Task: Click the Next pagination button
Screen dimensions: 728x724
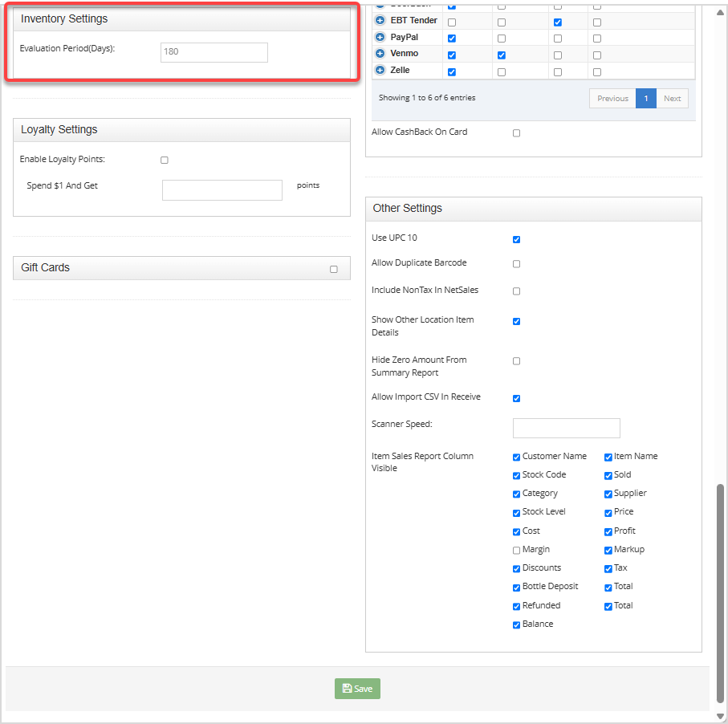Action: pos(673,98)
